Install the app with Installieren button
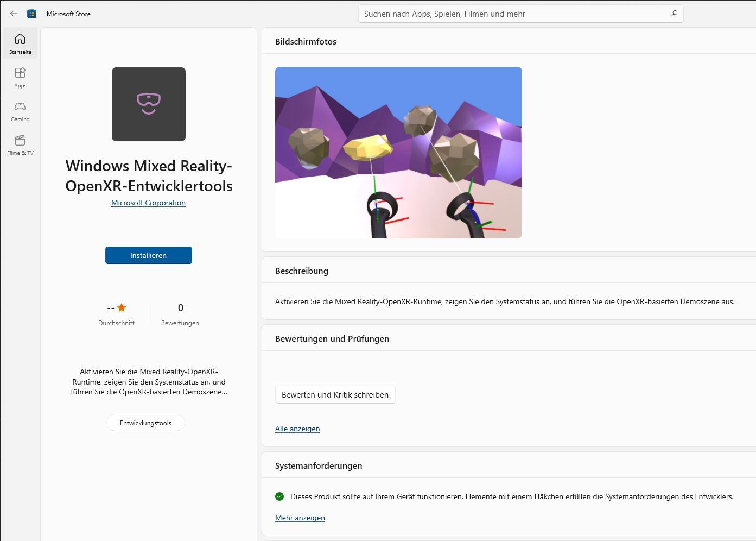 pos(149,255)
